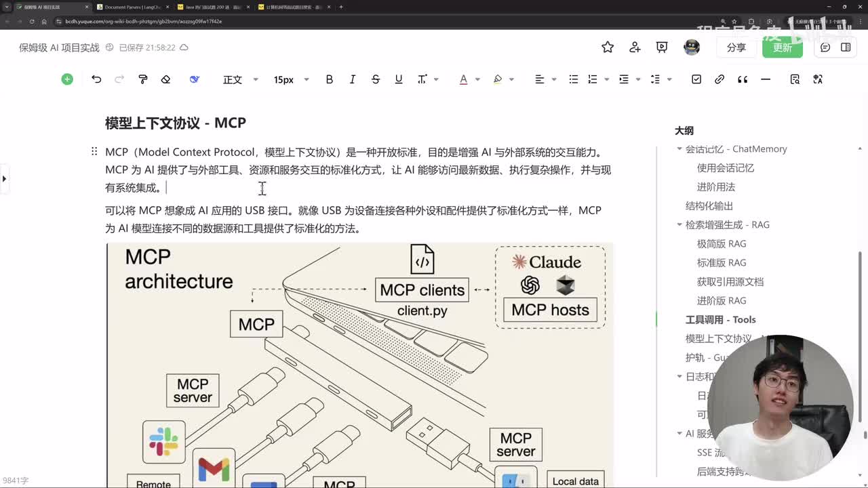Click the redo arrow icon
868x488 pixels.
119,79
